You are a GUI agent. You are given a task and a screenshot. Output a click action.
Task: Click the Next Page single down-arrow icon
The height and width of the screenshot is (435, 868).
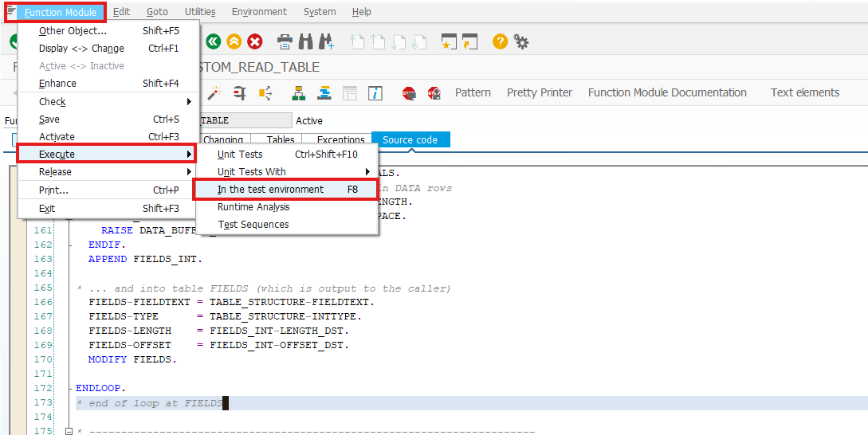click(x=399, y=42)
